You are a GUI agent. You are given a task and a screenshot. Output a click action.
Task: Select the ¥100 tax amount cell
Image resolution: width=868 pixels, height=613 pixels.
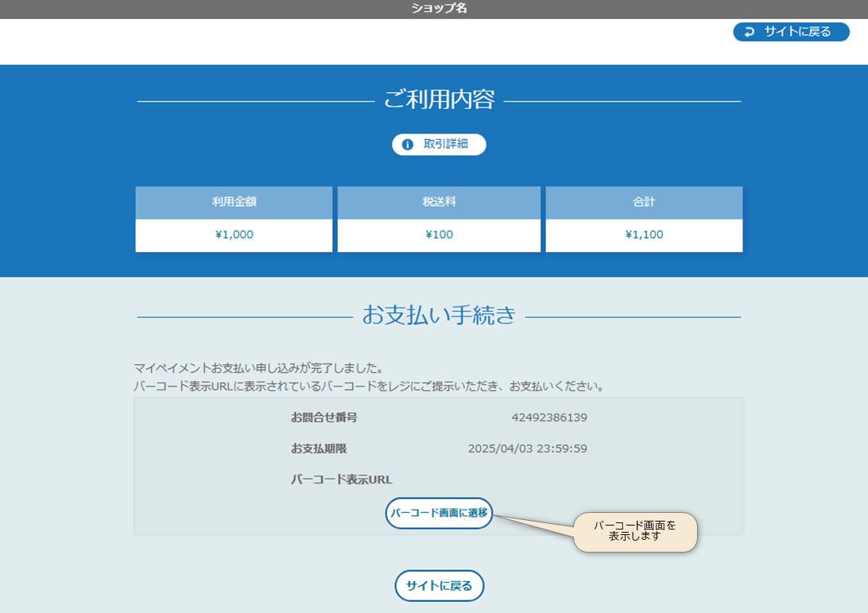click(x=439, y=235)
